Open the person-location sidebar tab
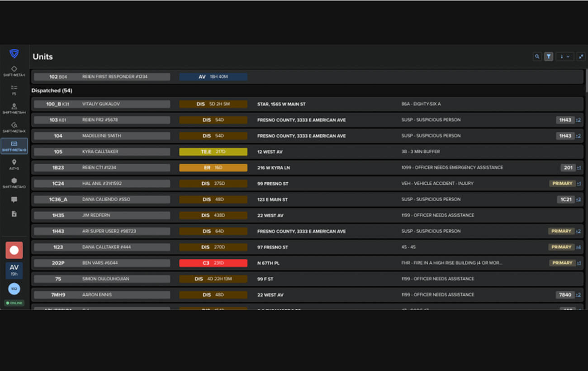The image size is (588, 371). 14,108
